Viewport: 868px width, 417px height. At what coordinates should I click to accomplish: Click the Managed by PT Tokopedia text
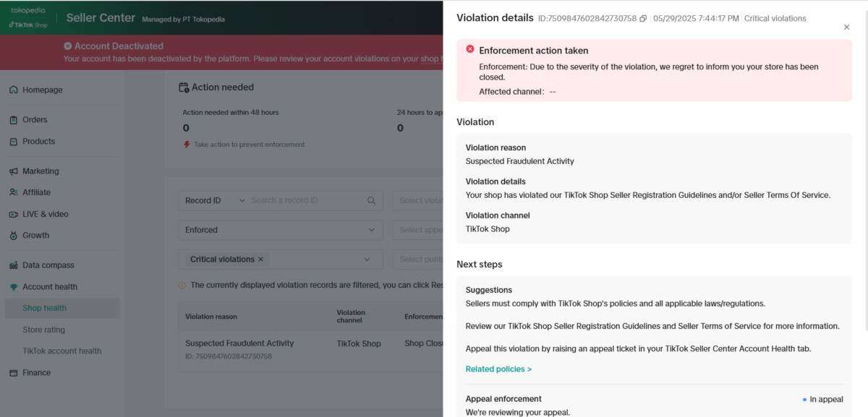click(x=184, y=20)
